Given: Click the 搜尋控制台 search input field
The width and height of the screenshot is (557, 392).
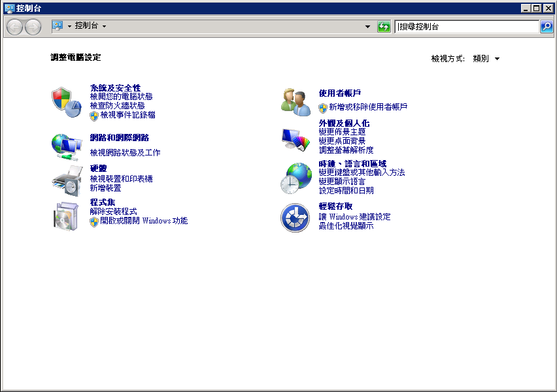Looking at the screenshot, I should pyautogui.click(x=467, y=27).
